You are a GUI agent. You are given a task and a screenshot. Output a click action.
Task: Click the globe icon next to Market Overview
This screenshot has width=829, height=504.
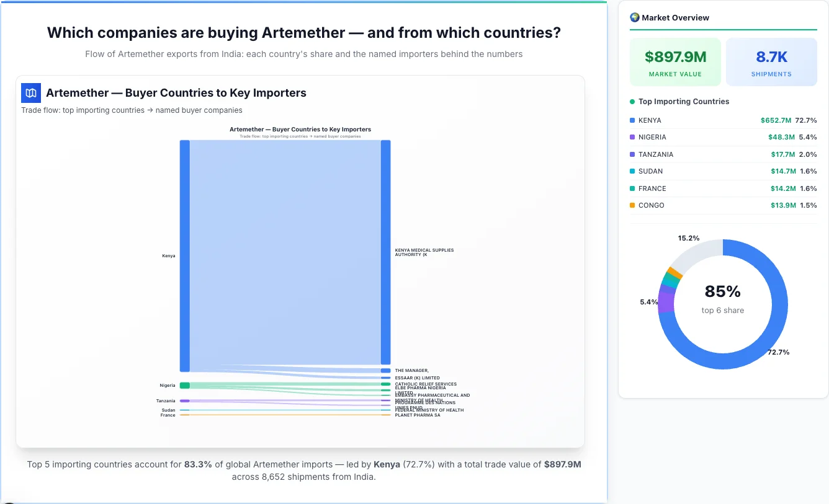(634, 17)
